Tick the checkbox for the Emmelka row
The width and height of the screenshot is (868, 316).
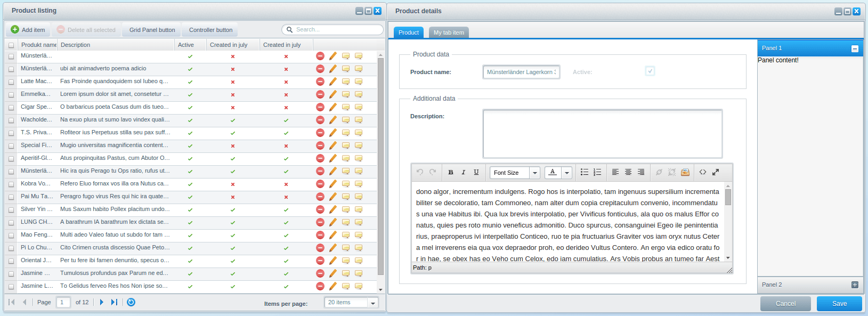tap(11, 95)
